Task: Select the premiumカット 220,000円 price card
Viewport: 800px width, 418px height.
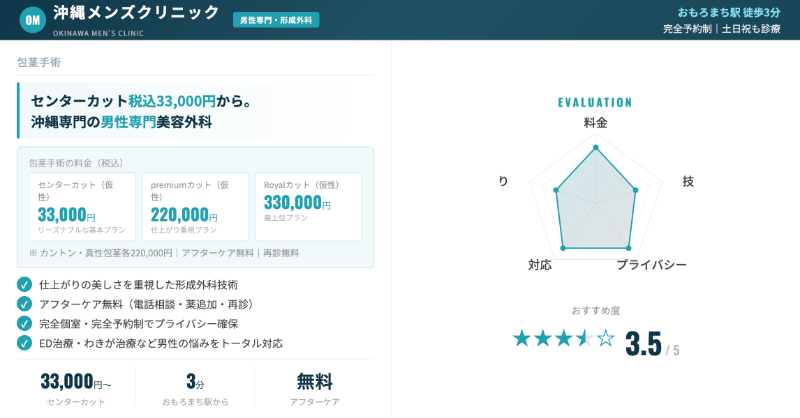Action: point(194,206)
